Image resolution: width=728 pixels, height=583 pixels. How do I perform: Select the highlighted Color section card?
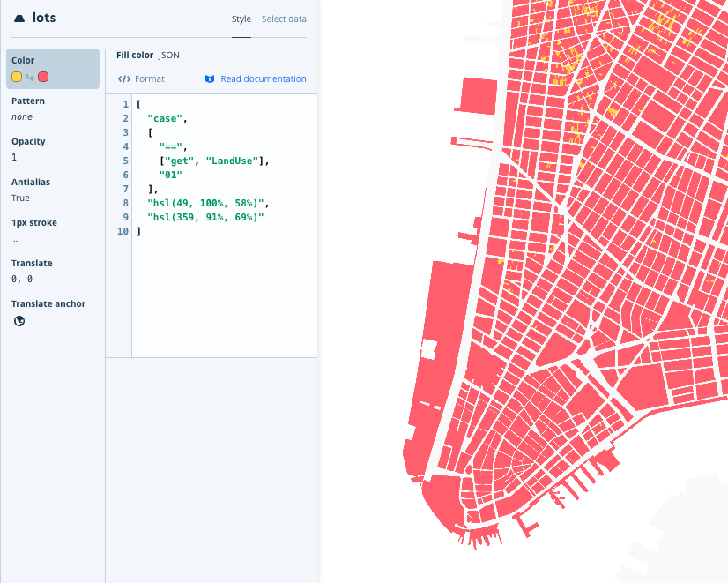coord(54,68)
